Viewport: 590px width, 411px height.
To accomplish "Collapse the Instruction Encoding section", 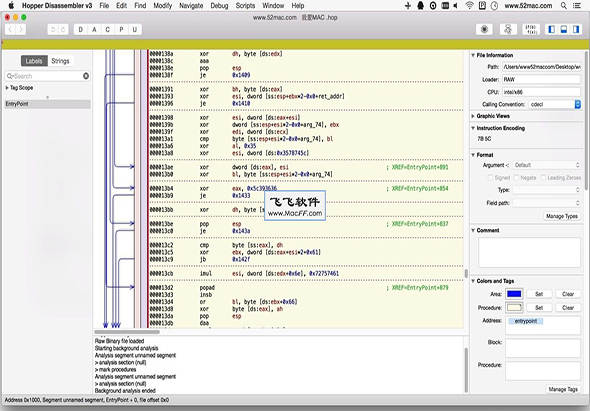I will [473, 128].
